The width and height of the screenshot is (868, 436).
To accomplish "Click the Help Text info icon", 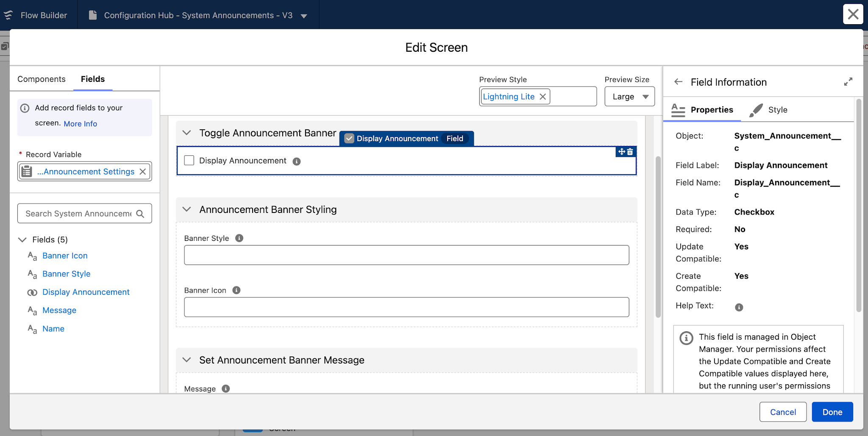I will click(739, 307).
